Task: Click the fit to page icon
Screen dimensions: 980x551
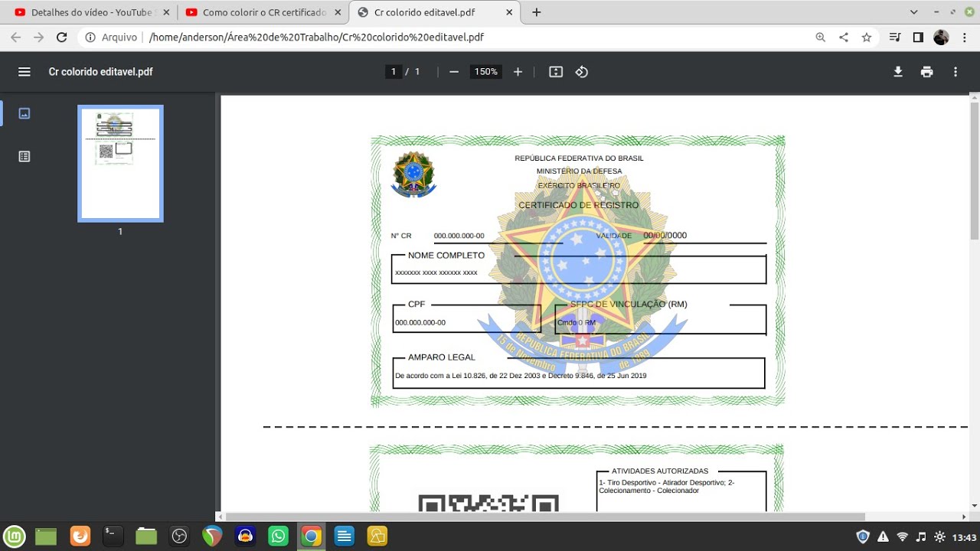Action: tap(556, 72)
